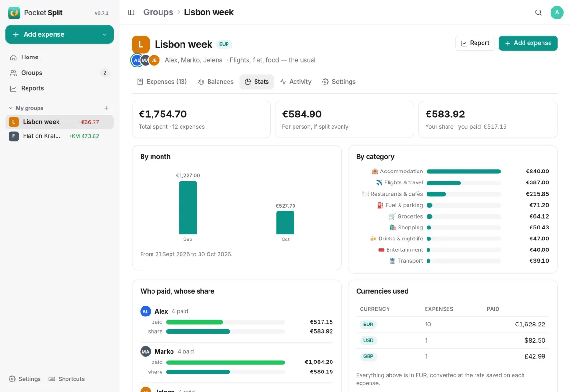Click the GBP currency chip in table
Screen dimensions: 570x392
(369, 356)
